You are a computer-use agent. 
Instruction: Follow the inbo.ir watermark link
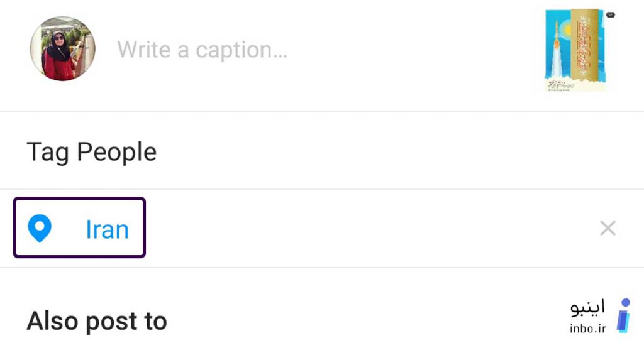click(588, 329)
